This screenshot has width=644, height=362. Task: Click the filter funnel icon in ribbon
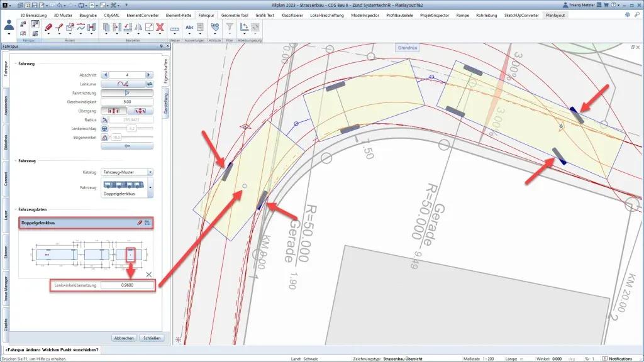(x=230, y=27)
